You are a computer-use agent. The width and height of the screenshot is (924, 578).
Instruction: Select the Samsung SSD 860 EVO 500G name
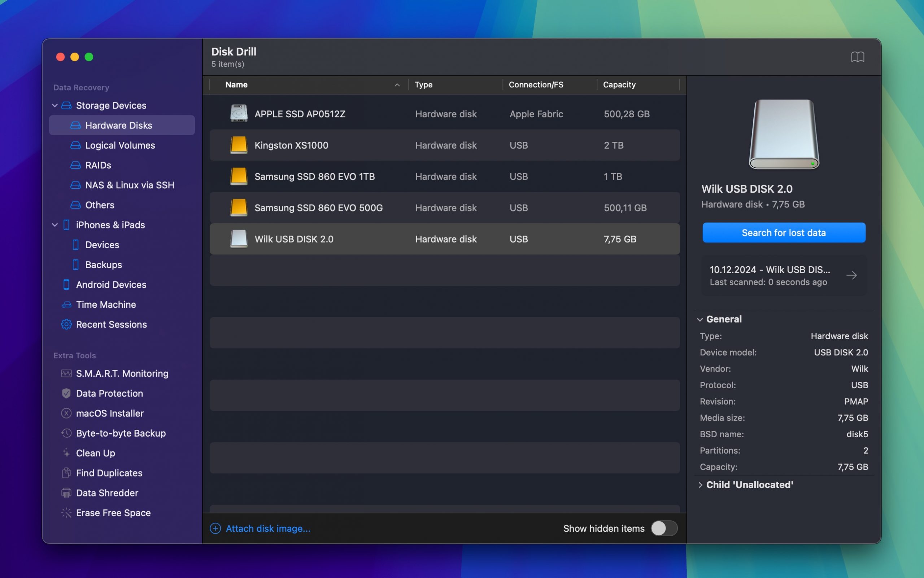click(x=318, y=208)
